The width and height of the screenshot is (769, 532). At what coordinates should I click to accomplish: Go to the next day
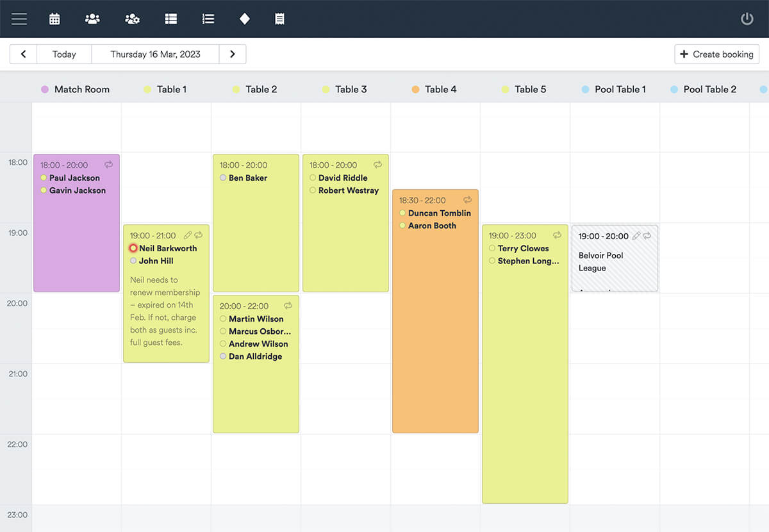(233, 54)
